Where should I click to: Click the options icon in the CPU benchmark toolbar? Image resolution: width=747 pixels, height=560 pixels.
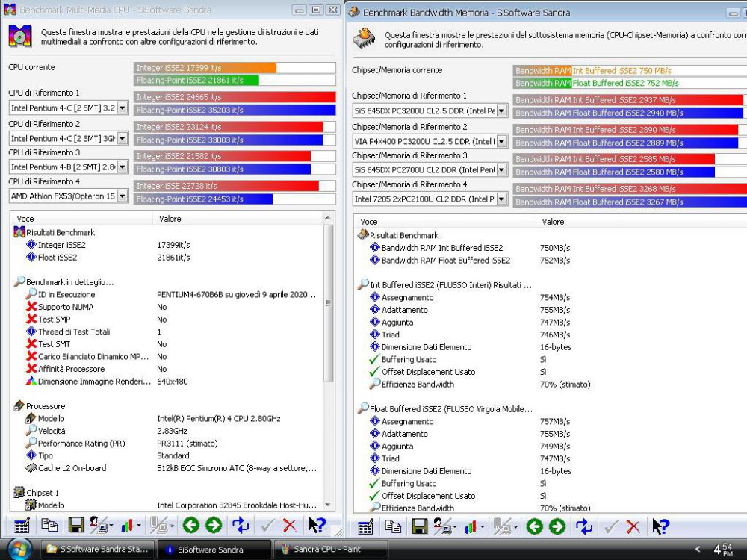click(x=21, y=526)
